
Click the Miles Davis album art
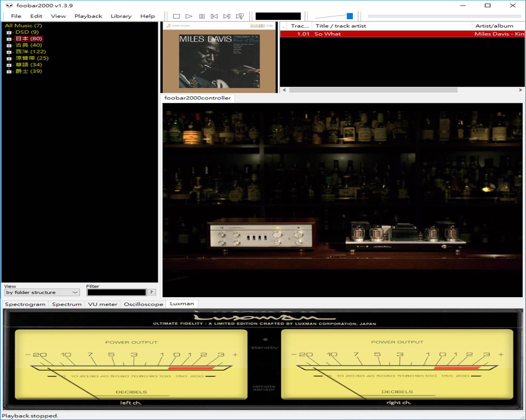pyautogui.click(x=219, y=58)
